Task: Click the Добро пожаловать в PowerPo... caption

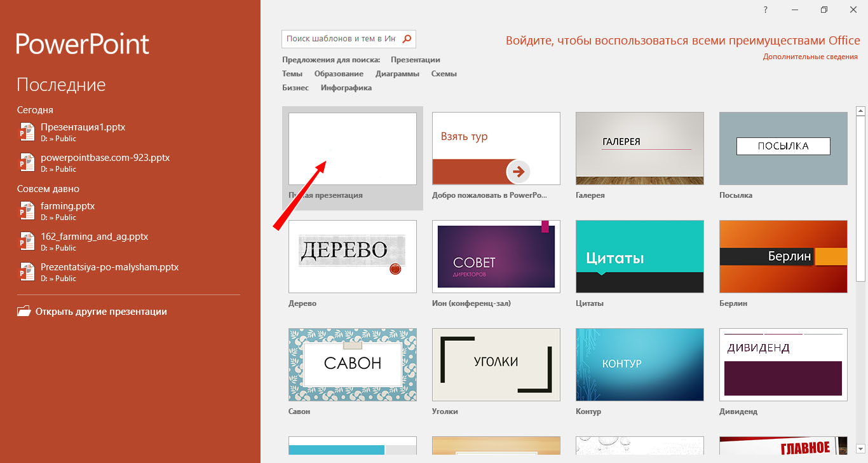Action: click(489, 195)
